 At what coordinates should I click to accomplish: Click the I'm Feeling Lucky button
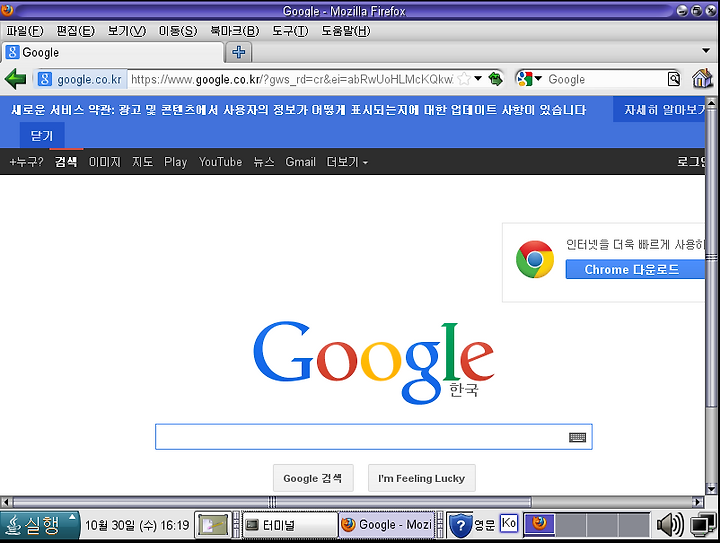click(x=422, y=478)
